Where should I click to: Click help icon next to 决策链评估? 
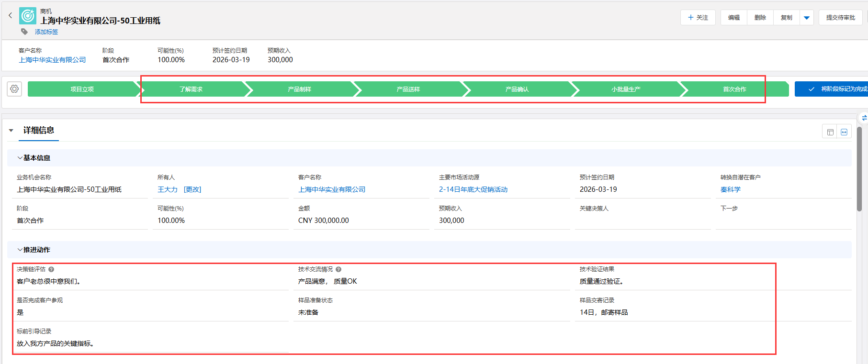click(x=51, y=269)
